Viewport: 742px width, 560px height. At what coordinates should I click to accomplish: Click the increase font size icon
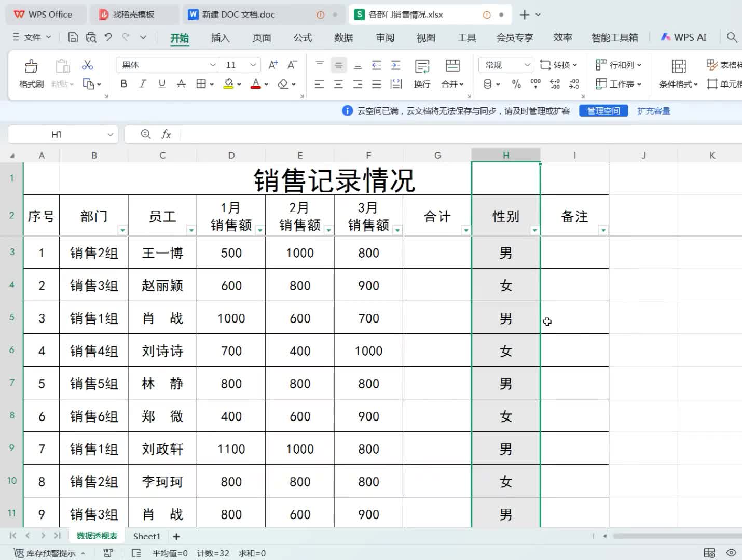[x=273, y=65]
